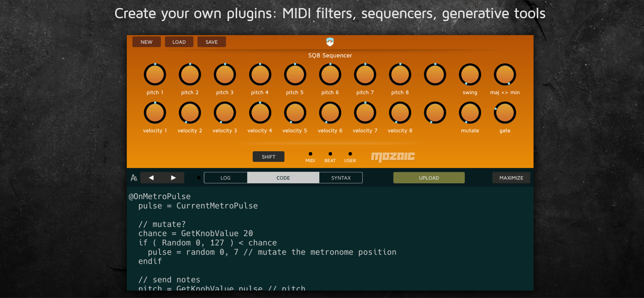644x298 pixels.
Task: Click the USER indicator dot
Action: point(350,154)
